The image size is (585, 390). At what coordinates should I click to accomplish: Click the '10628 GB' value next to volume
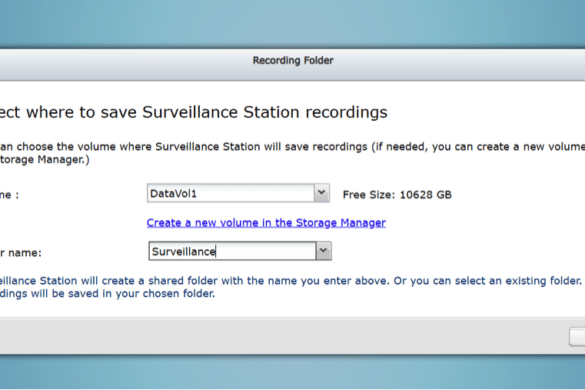[425, 194]
